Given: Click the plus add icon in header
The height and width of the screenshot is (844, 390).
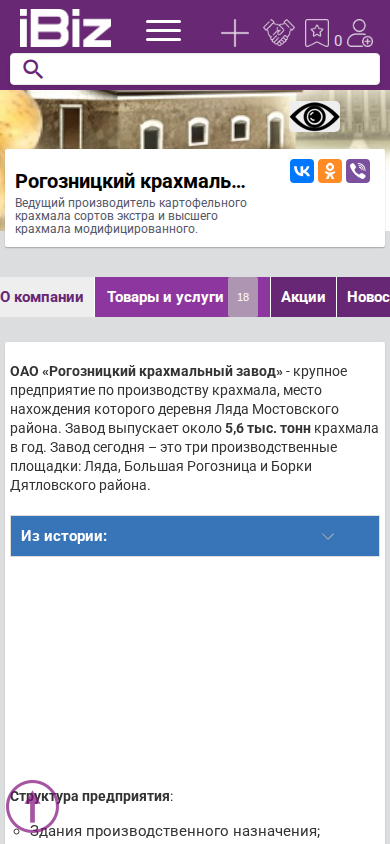Looking at the screenshot, I should click(x=235, y=33).
